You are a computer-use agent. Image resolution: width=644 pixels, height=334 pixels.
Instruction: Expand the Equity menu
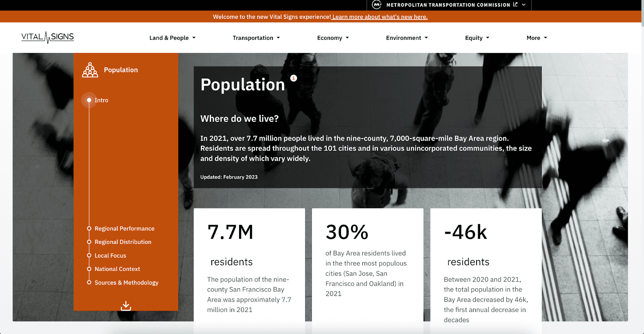tap(477, 38)
